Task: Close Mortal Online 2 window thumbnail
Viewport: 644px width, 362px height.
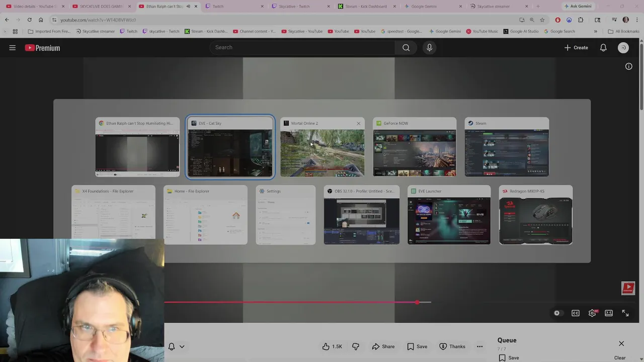Action: (x=359, y=123)
